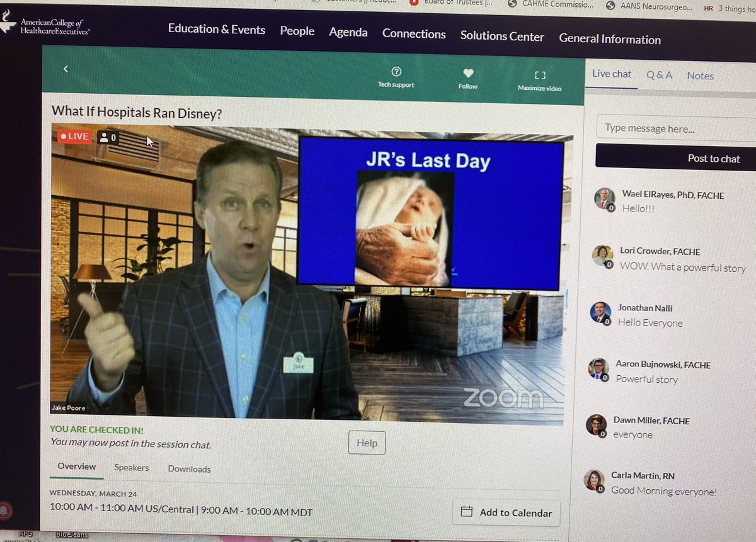Switch to the Q & A tab

pyautogui.click(x=660, y=75)
